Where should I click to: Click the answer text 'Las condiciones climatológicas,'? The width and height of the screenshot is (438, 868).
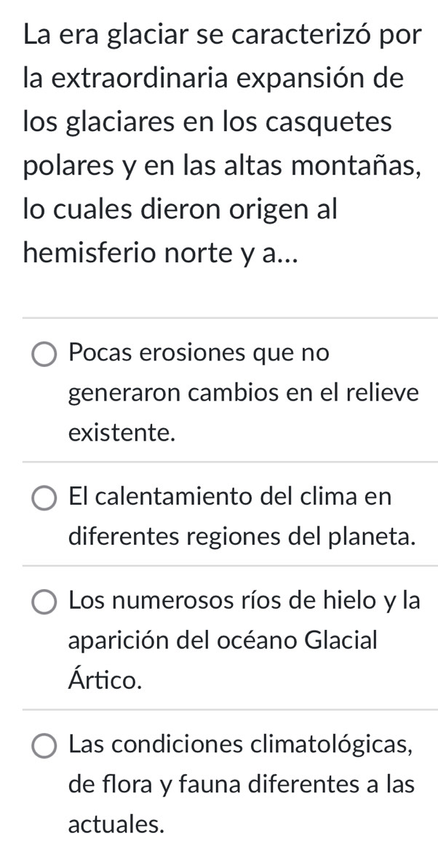pyautogui.click(x=242, y=745)
